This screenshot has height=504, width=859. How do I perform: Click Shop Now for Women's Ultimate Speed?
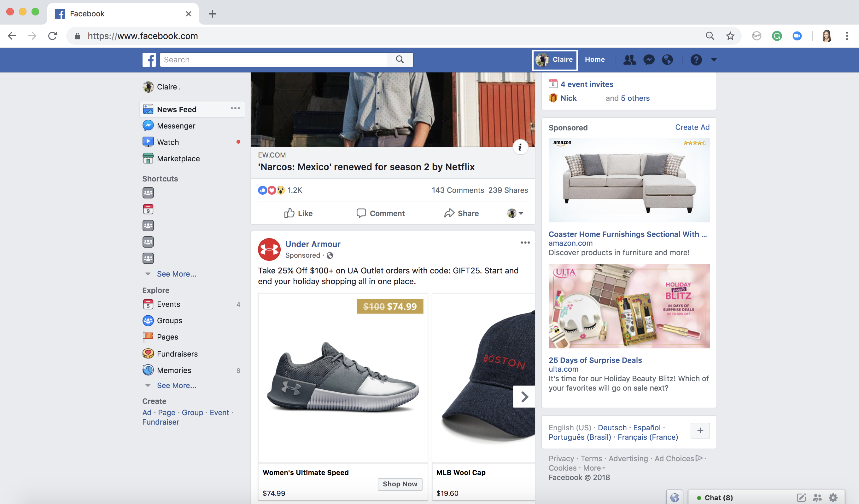400,484
